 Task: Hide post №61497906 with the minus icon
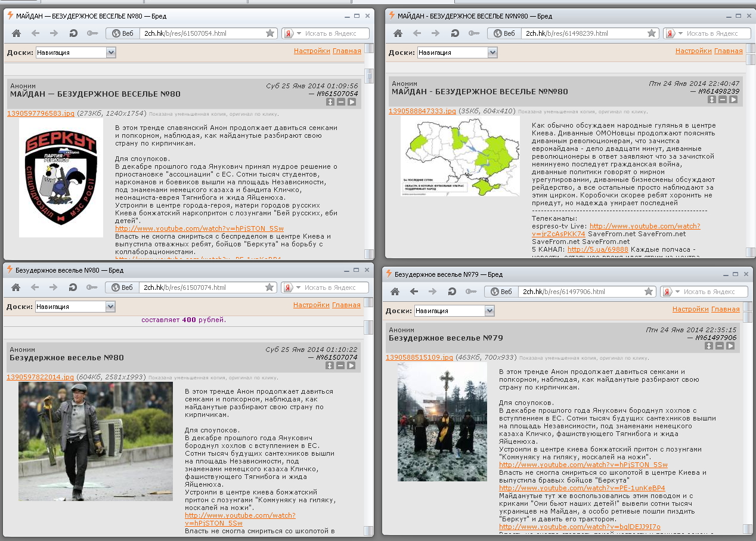coord(719,346)
